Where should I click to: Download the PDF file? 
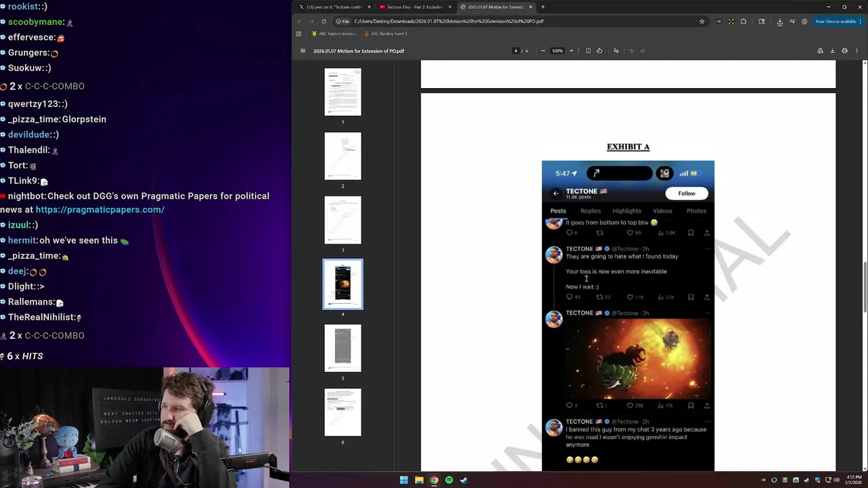point(832,51)
